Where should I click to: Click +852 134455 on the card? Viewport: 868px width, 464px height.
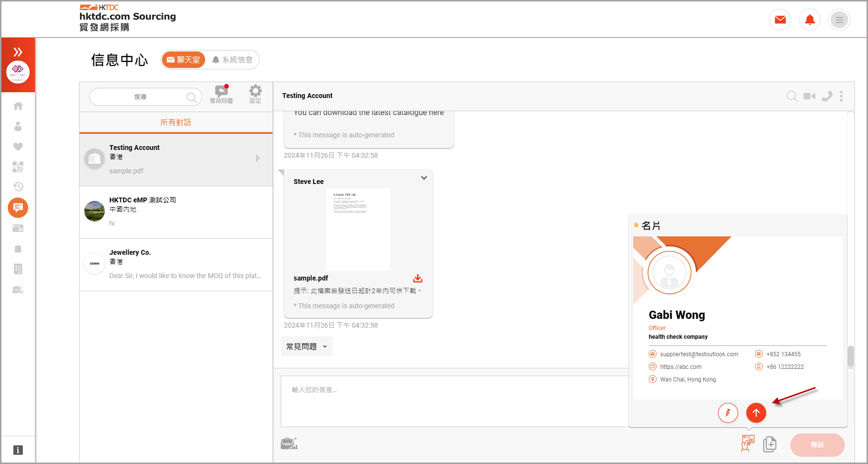pos(783,354)
